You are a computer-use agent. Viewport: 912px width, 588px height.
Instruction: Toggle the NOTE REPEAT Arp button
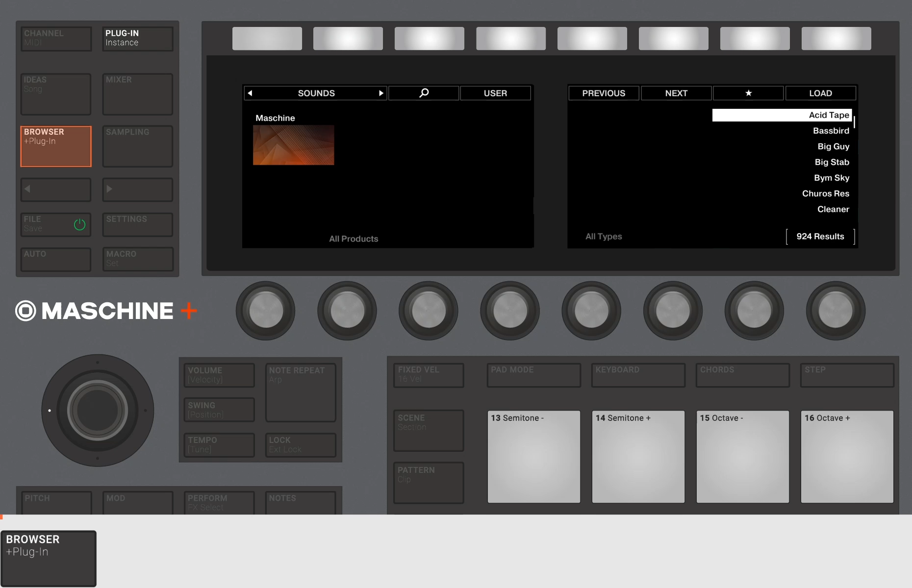(301, 392)
